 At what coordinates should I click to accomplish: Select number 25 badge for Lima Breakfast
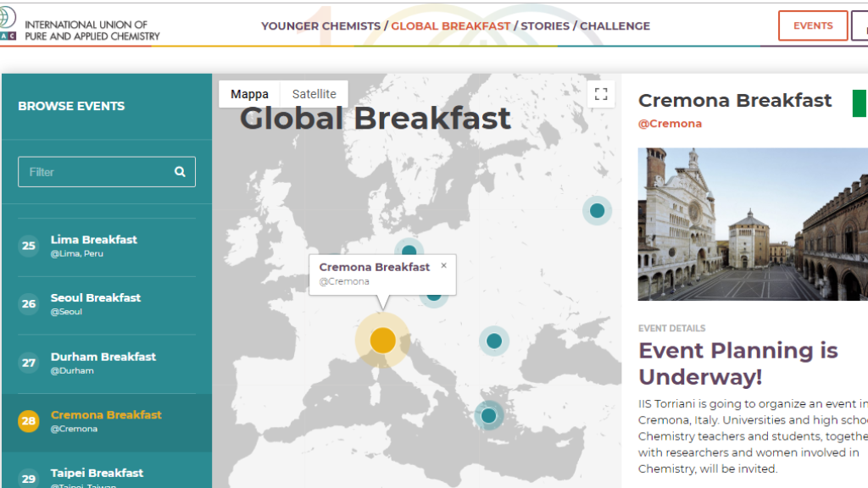(28, 246)
